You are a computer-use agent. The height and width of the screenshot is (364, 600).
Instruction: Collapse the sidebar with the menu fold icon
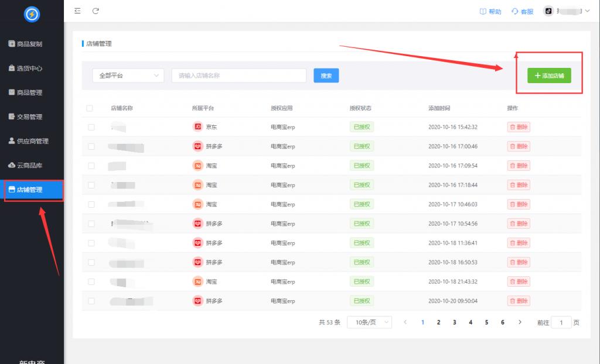pyautogui.click(x=78, y=11)
